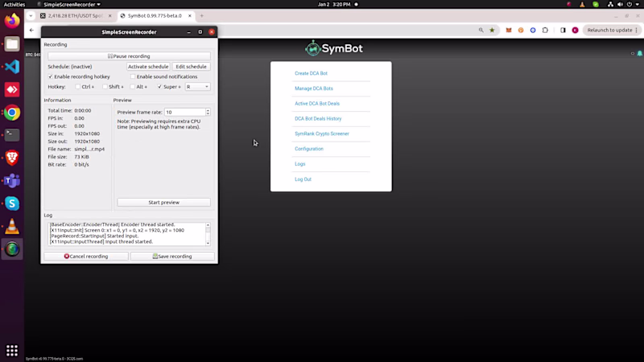Click Edit schedule button
This screenshot has width=644, height=362.
coord(191,67)
